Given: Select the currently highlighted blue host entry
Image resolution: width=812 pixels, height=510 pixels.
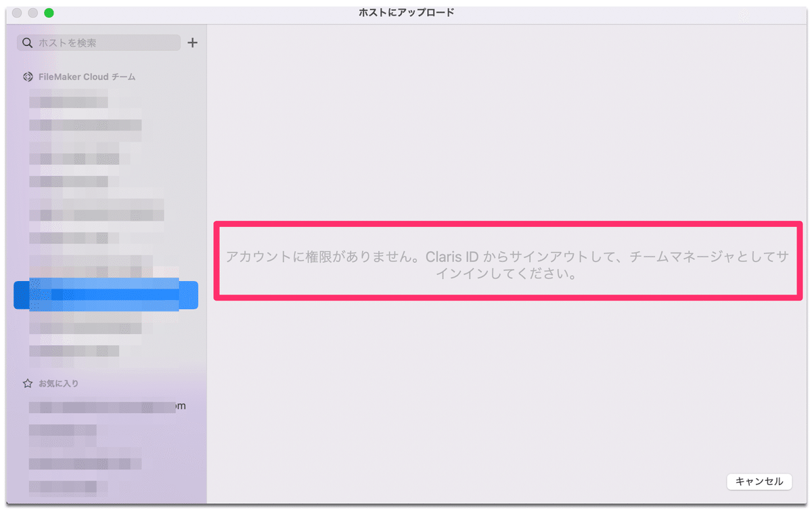Looking at the screenshot, I should 105,295.
